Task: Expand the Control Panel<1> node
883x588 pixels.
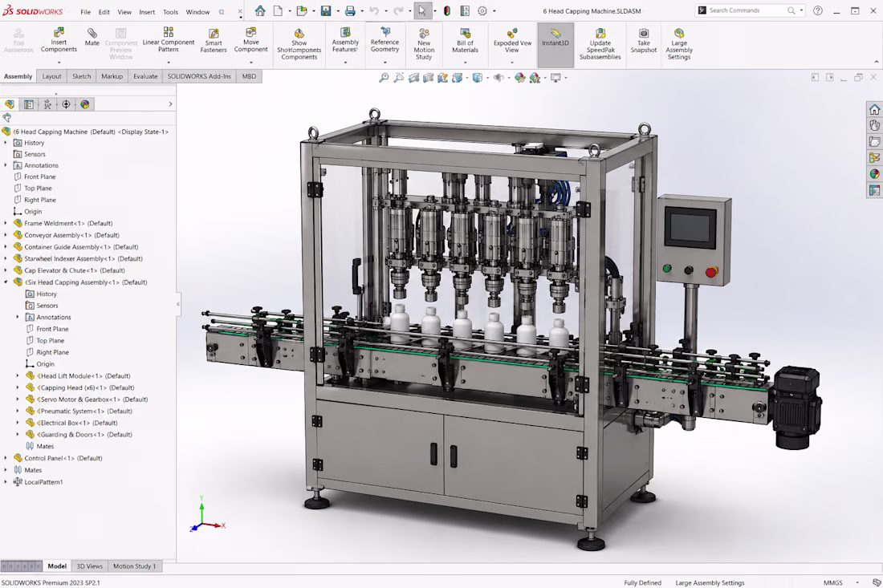Action: 6,458
